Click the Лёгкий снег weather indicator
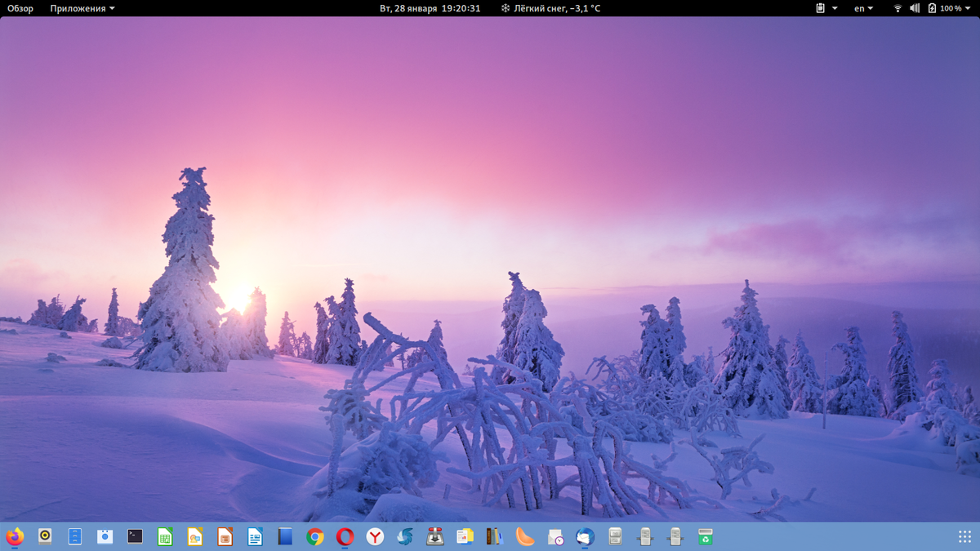The image size is (980, 551). [550, 8]
